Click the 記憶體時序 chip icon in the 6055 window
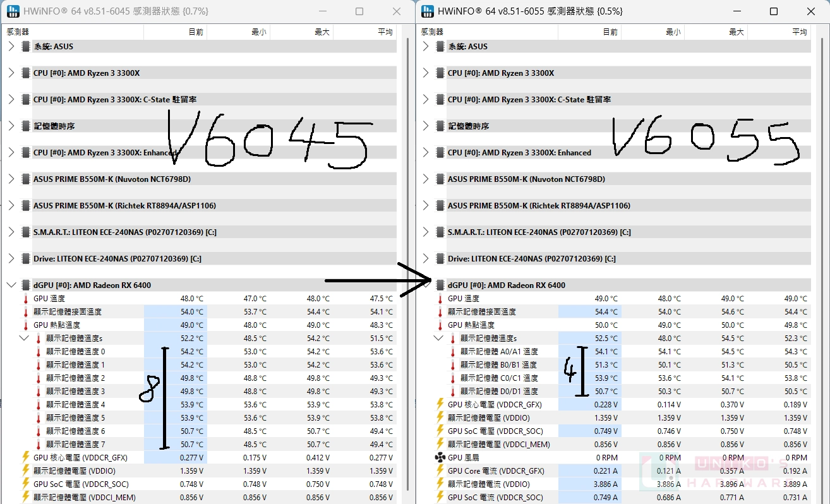 pyautogui.click(x=440, y=126)
